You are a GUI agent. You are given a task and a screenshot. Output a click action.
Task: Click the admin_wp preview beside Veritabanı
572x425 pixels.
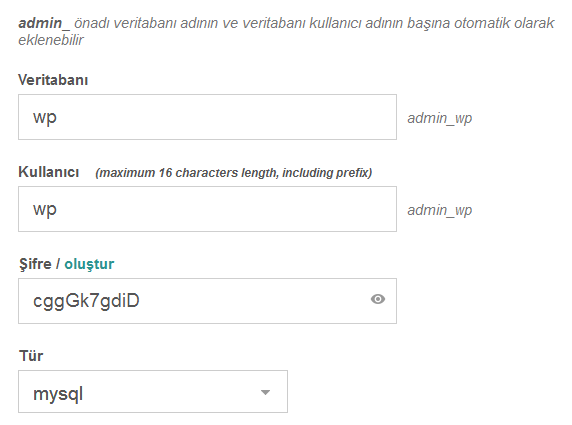440,118
